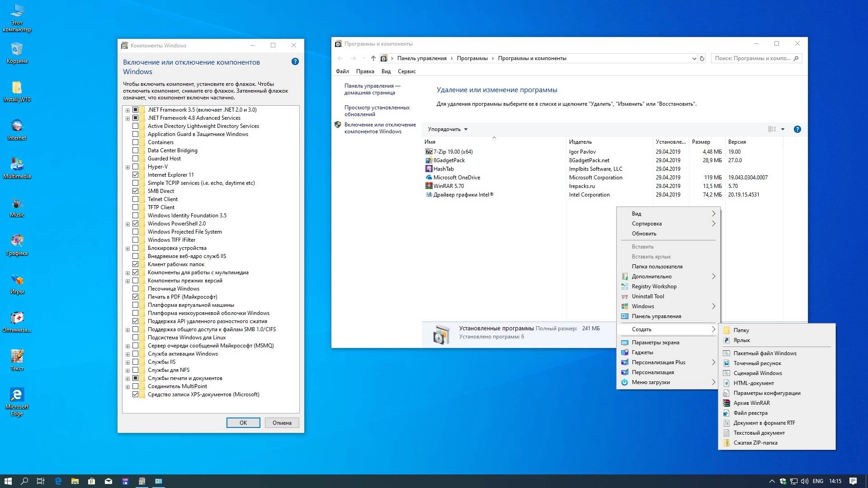This screenshot has height=488, width=868.
Task: Select the Microsoft Edge desktop icon
Action: tap(17, 402)
